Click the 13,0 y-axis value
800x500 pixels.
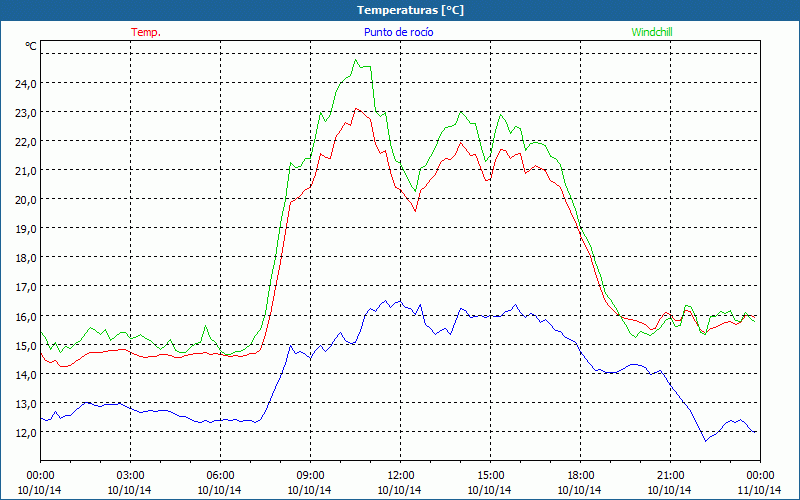(x=26, y=404)
